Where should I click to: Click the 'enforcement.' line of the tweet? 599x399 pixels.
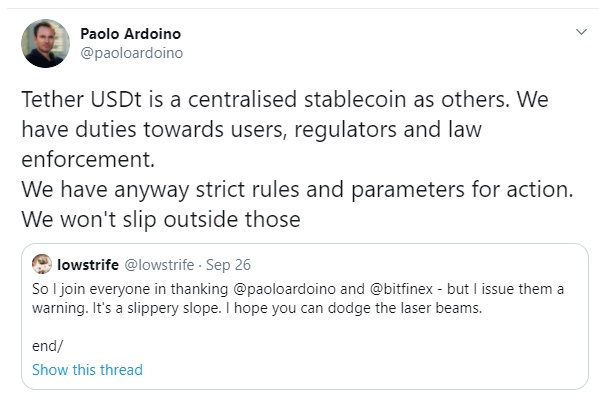[88, 159]
